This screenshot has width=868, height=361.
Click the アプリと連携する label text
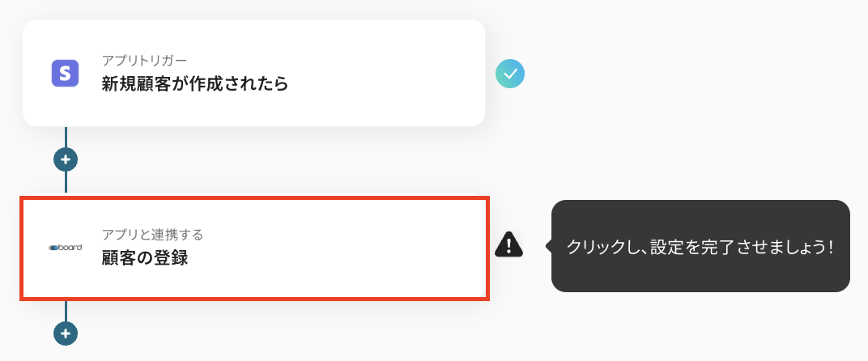click(x=153, y=235)
